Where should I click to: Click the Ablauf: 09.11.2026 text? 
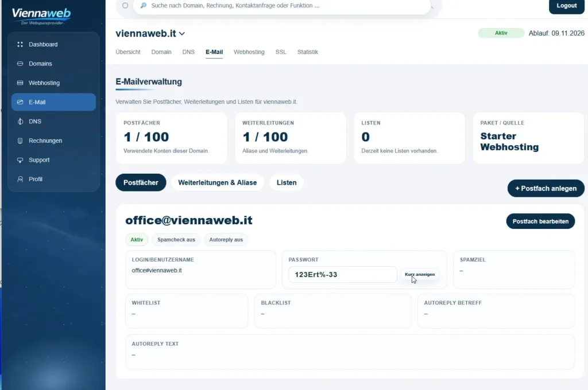[556, 33]
